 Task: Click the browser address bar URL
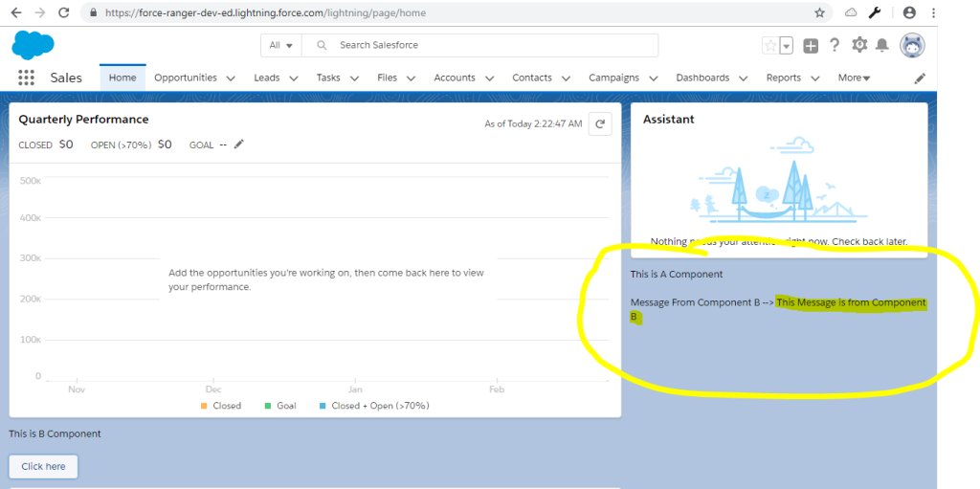266,12
